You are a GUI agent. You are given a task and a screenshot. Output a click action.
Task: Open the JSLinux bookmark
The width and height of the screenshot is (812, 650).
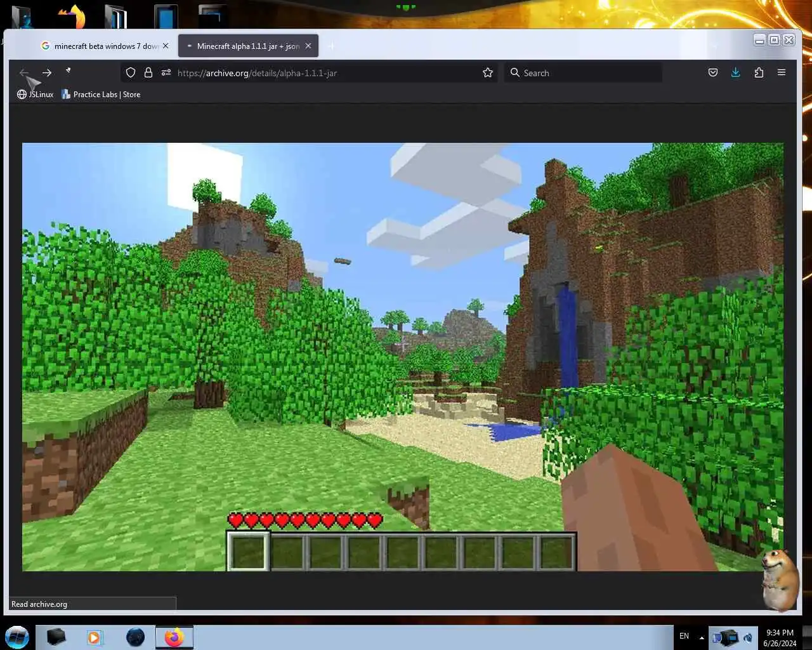[35, 95]
